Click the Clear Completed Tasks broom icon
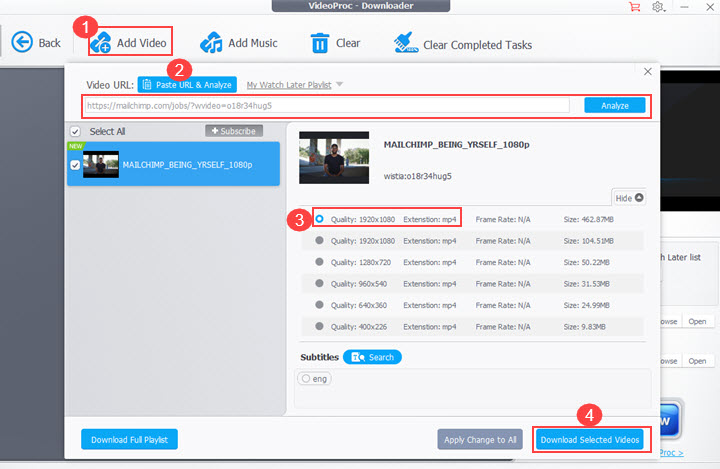This screenshot has width=720, height=469. (x=405, y=43)
